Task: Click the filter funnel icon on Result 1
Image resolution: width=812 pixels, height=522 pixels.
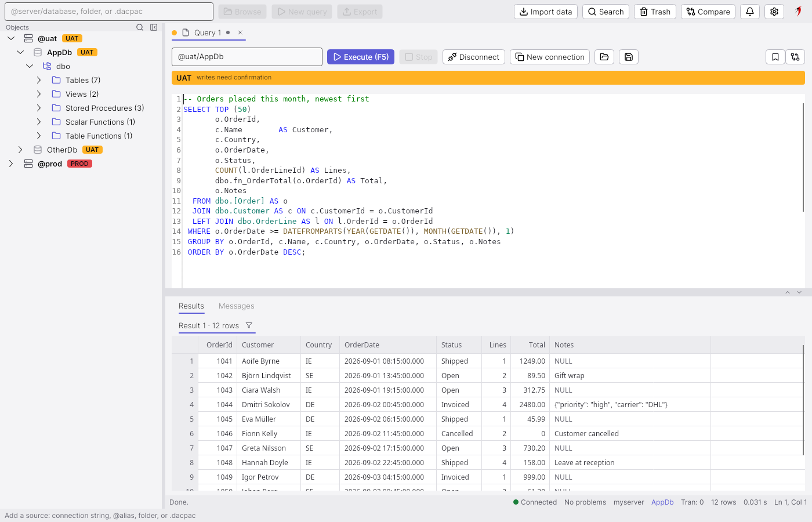Action: click(249, 325)
